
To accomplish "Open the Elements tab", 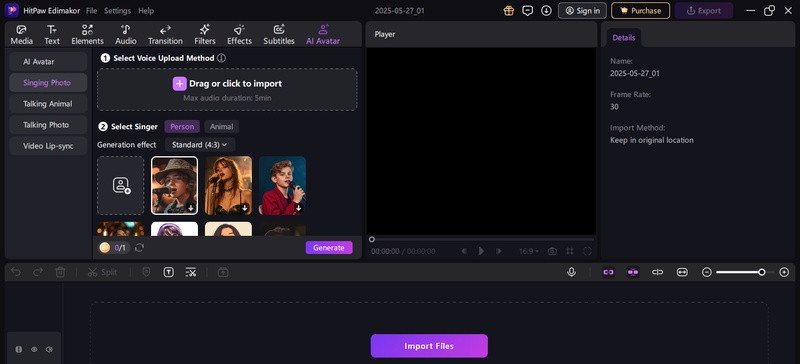I will [87, 35].
